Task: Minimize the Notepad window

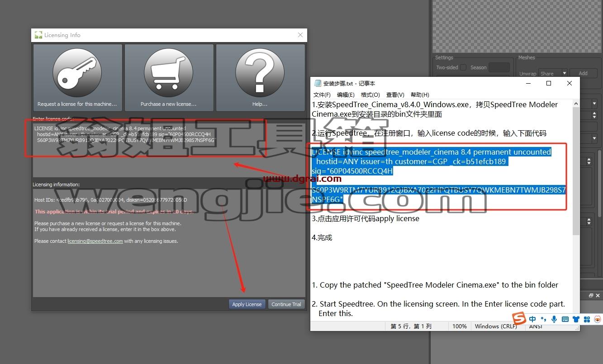Action: (528, 83)
